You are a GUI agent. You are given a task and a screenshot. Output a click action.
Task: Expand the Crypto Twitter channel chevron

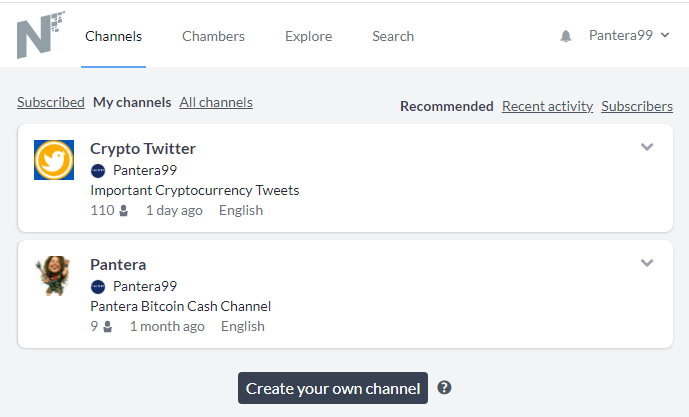647,147
